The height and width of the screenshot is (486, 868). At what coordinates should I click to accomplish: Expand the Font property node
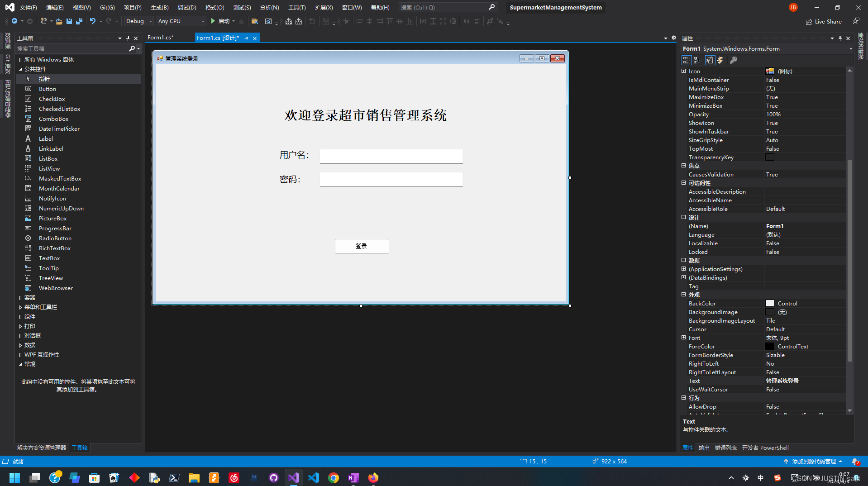pos(684,338)
